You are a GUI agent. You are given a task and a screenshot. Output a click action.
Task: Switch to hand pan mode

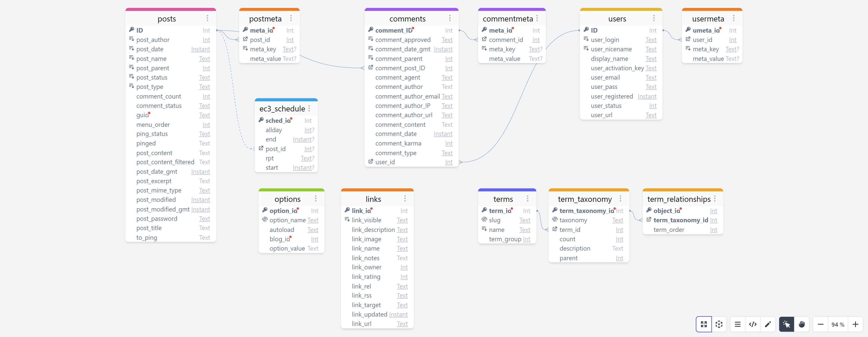(x=802, y=324)
